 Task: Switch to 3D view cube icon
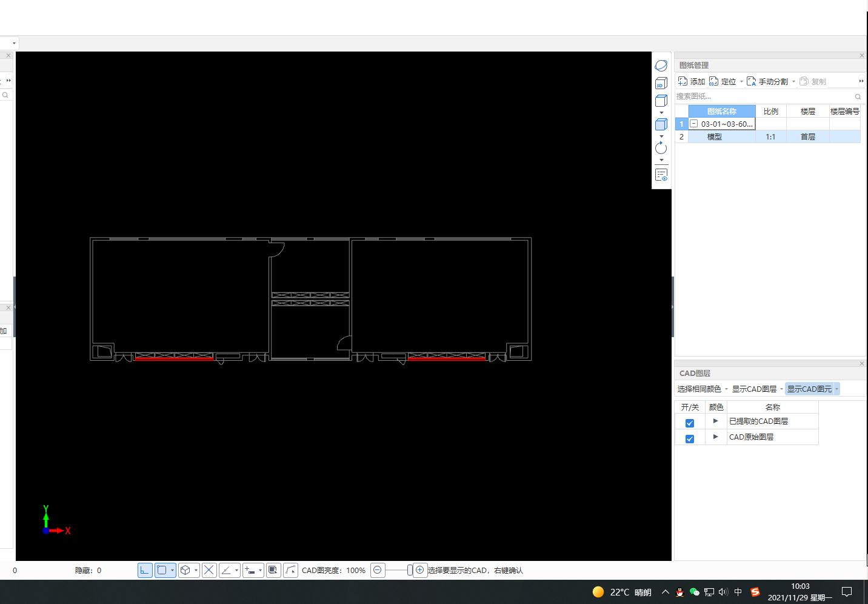point(661,83)
